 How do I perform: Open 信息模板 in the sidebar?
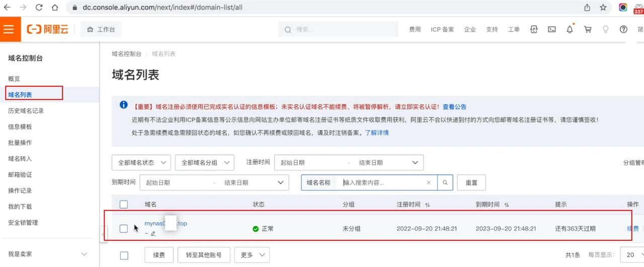20,126
